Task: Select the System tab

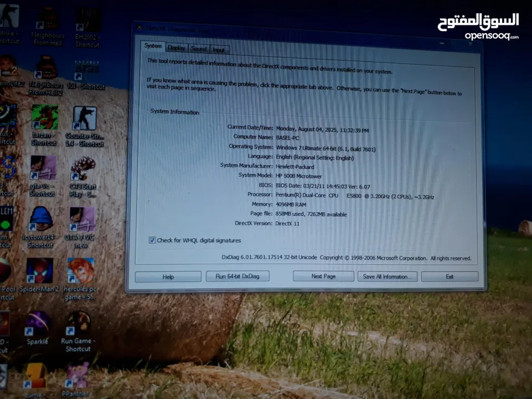Action: tap(153, 46)
